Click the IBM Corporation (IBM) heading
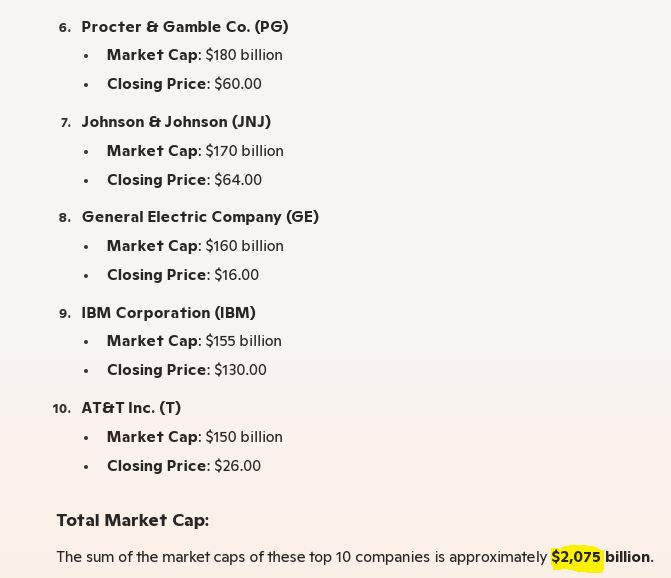The width and height of the screenshot is (671, 578). click(x=168, y=313)
